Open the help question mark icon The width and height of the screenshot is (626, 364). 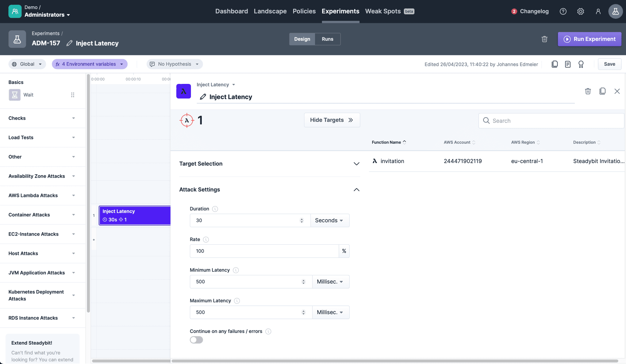(563, 11)
